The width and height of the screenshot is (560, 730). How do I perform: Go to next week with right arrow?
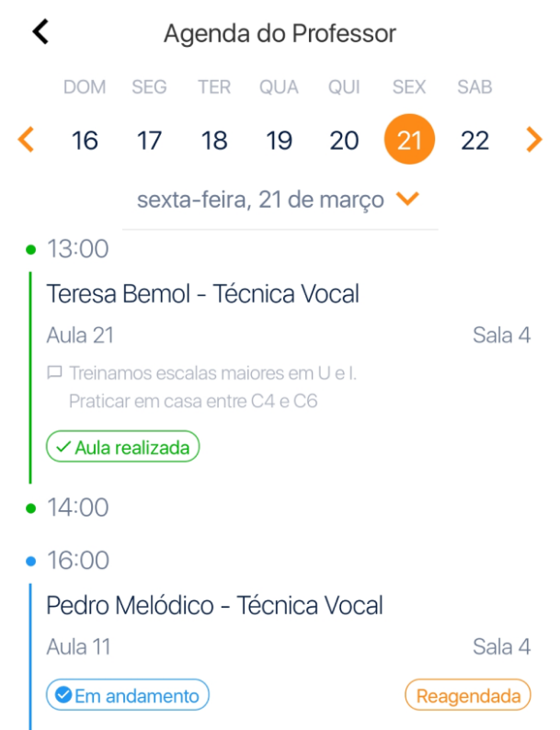click(x=533, y=140)
